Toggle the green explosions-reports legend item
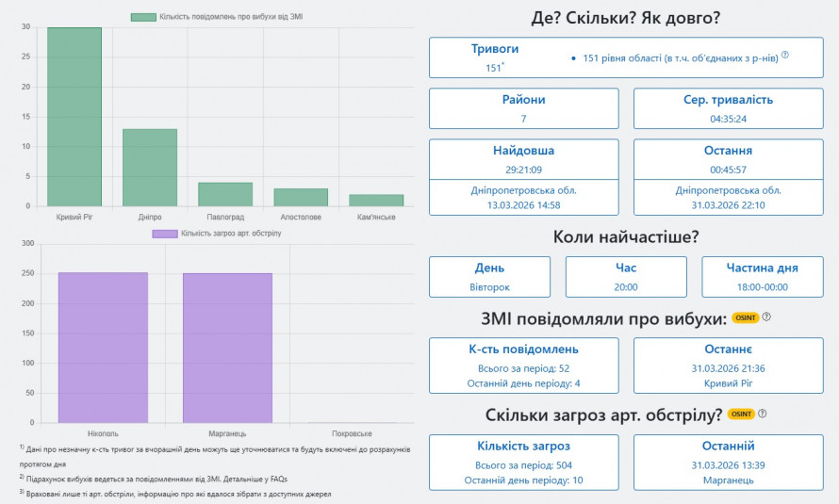The height and width of the screenshot is (504, 839). pos(217,17)
